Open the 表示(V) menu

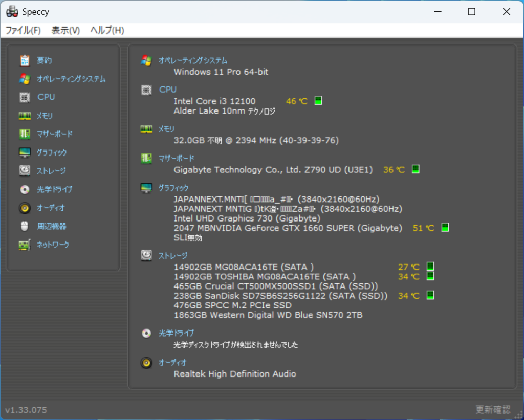tap(65, 30)
